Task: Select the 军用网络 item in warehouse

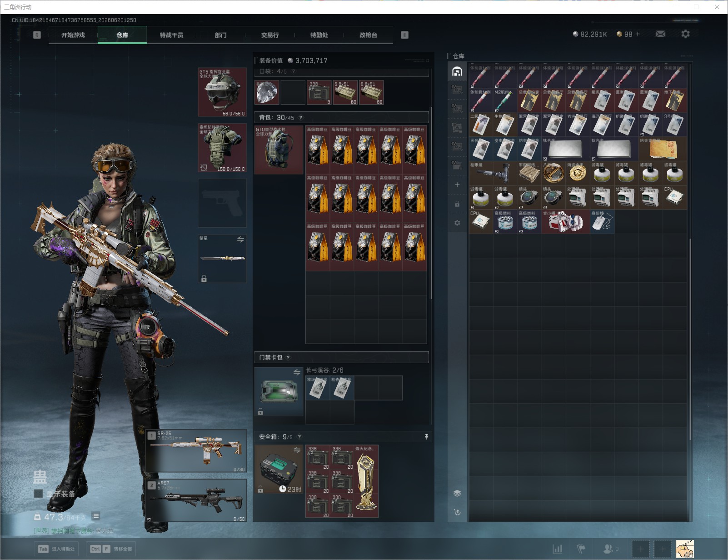Action: pos(529,173)
